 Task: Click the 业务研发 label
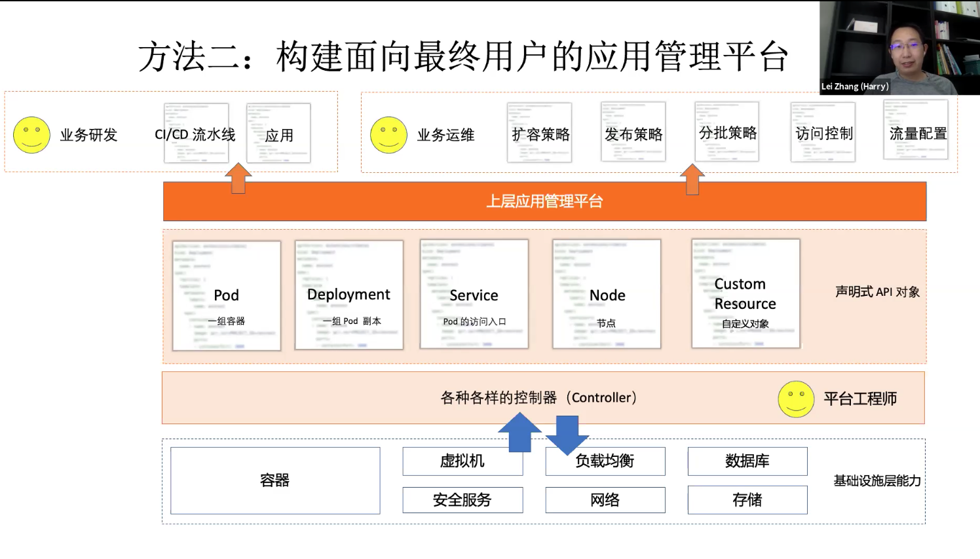pyautogui.click(x=88, y=135)
